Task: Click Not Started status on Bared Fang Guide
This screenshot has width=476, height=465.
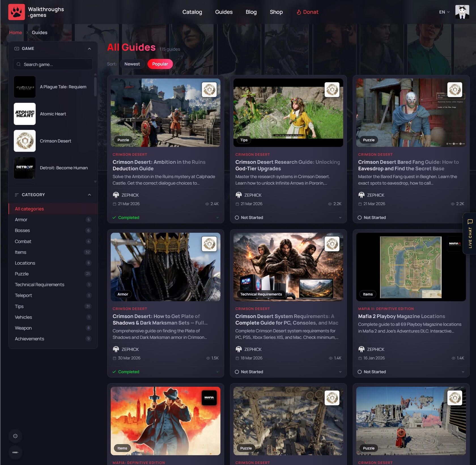Action: click(371, 217)
